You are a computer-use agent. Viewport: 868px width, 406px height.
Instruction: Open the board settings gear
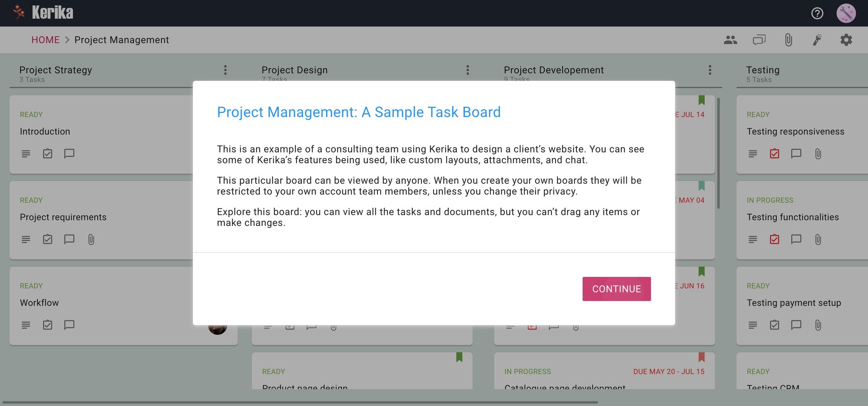coord(846,40)
